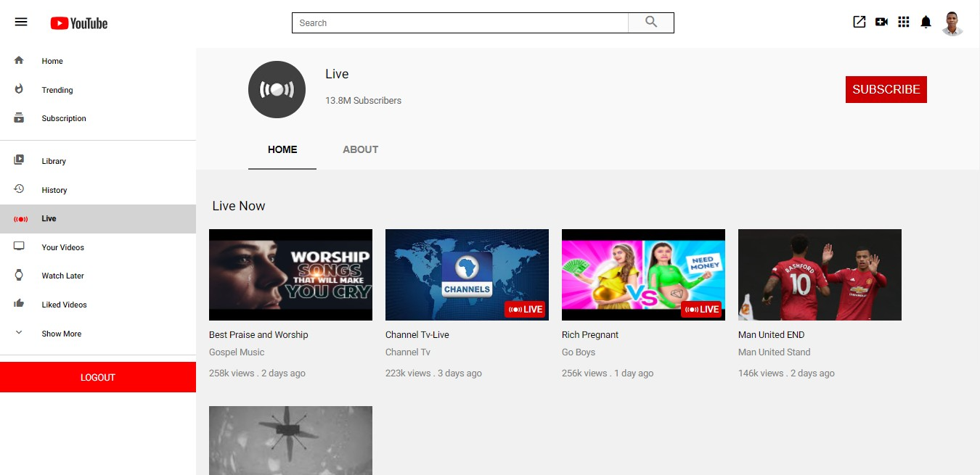Open Channel Tv-Live video title
This screenshot has width=980, height=475.
pyautogui.click(x=417, y=335)
